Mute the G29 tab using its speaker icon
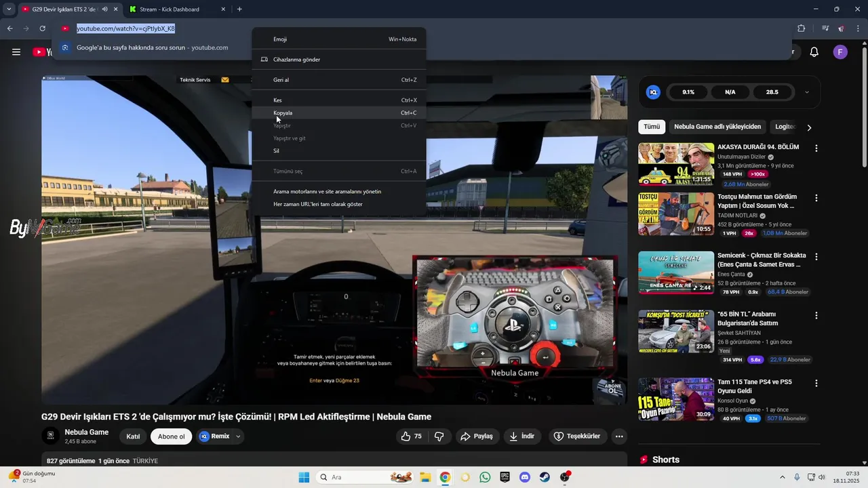Screen dimensions: 868x488 (x=104, y=9)
